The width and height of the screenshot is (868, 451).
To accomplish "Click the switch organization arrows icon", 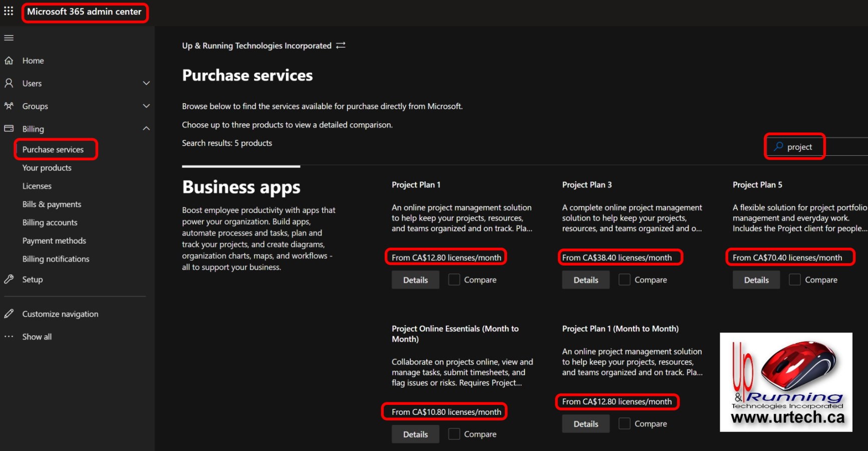I will tap(341, 46).
